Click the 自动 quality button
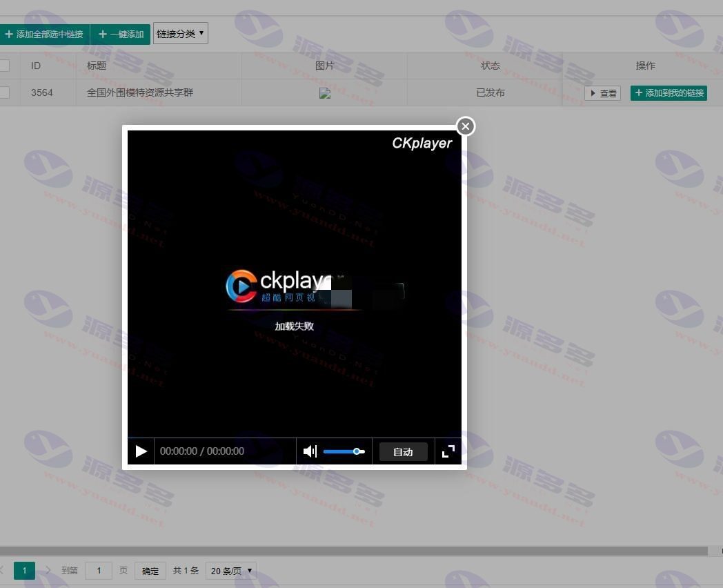This screenshot has height=588, width=723. click(403, 451)
